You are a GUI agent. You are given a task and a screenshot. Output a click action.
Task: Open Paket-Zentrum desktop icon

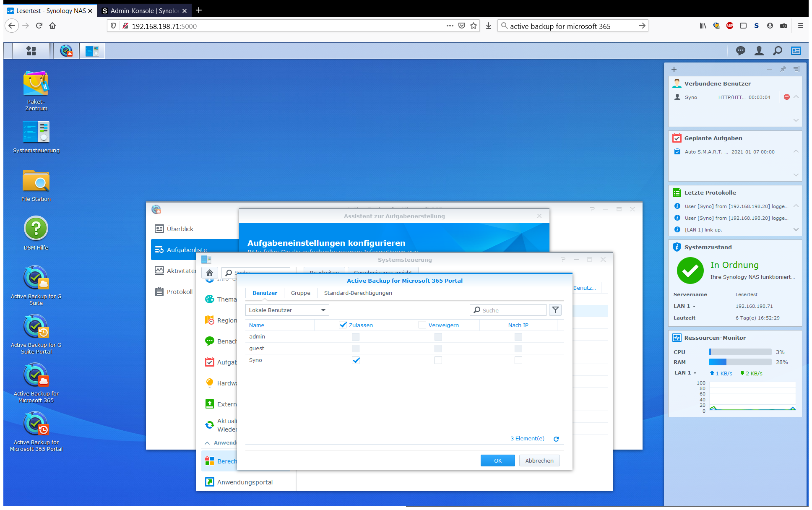point(36,84)
